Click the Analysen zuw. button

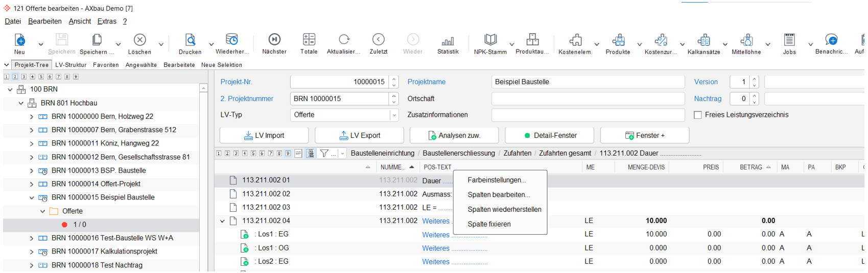pos(454,135)
